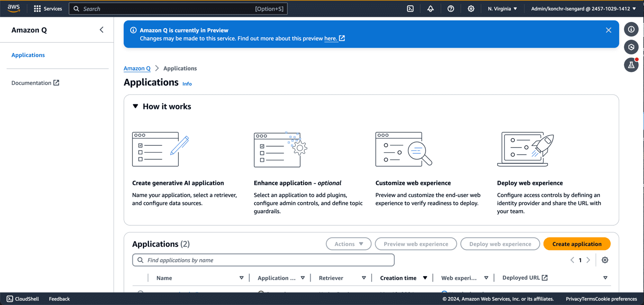The height and width of the screenshot is (305, 644).
Task: Open the Name column filter dropdown
Action: point(242,278)
